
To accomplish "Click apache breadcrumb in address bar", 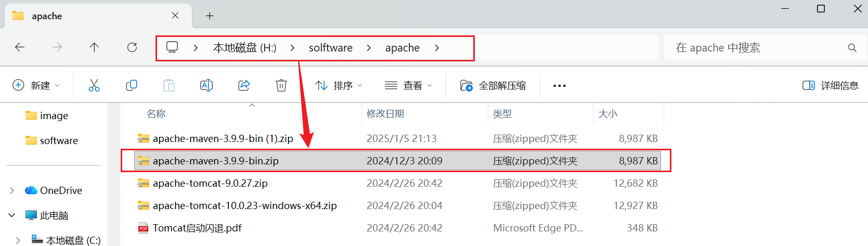I will click(403, 48).
